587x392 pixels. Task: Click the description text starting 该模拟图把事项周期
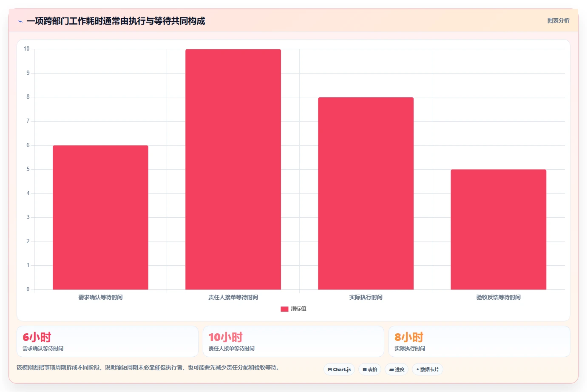(148, 367)
